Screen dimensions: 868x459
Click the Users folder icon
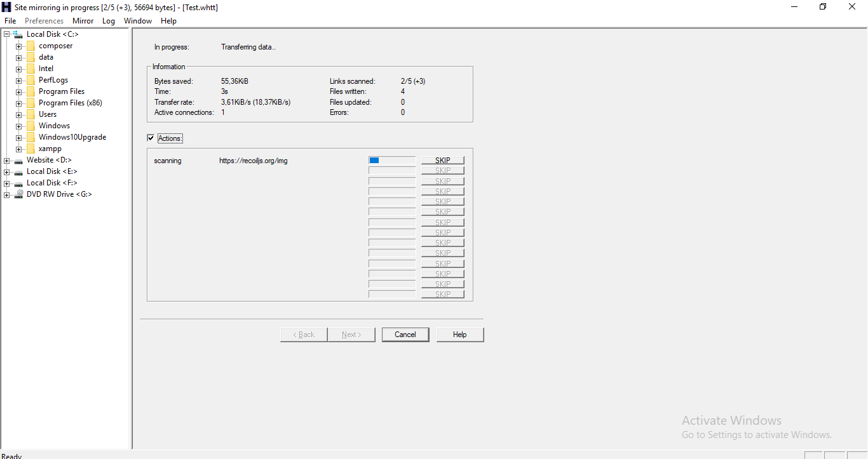coord(31,114)
